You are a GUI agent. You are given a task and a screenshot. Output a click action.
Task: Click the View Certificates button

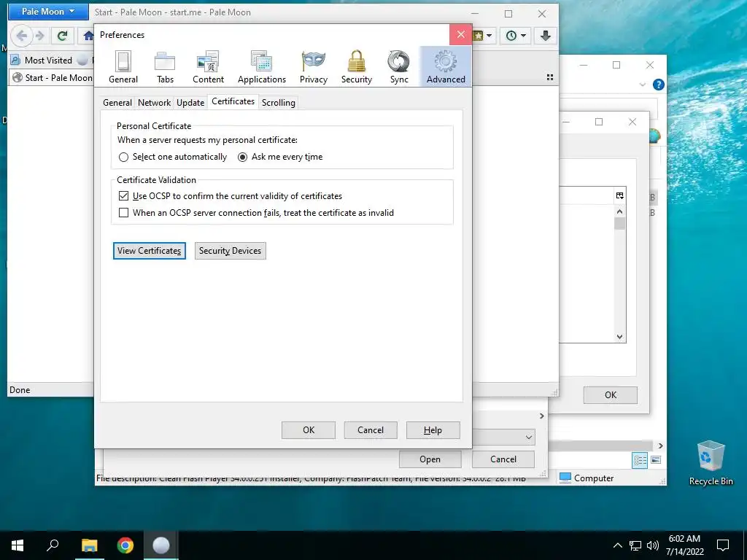coord(149,251)
